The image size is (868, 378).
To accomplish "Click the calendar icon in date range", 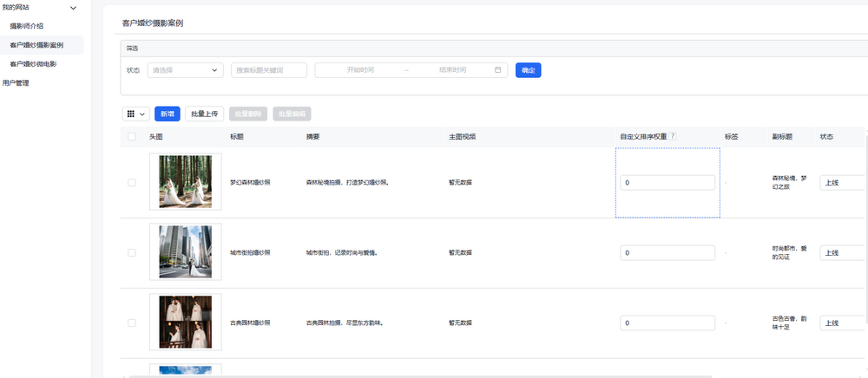I will point(497,70).
